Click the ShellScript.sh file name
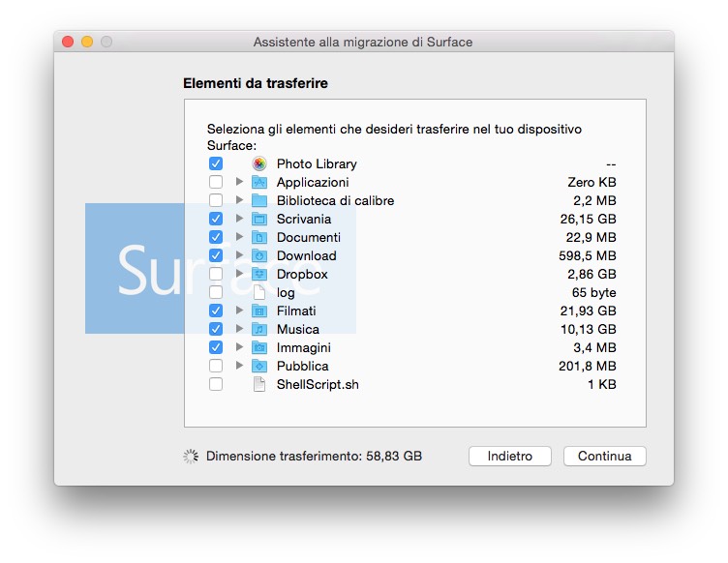The image size is (728, 563). (x=318, y=384)
